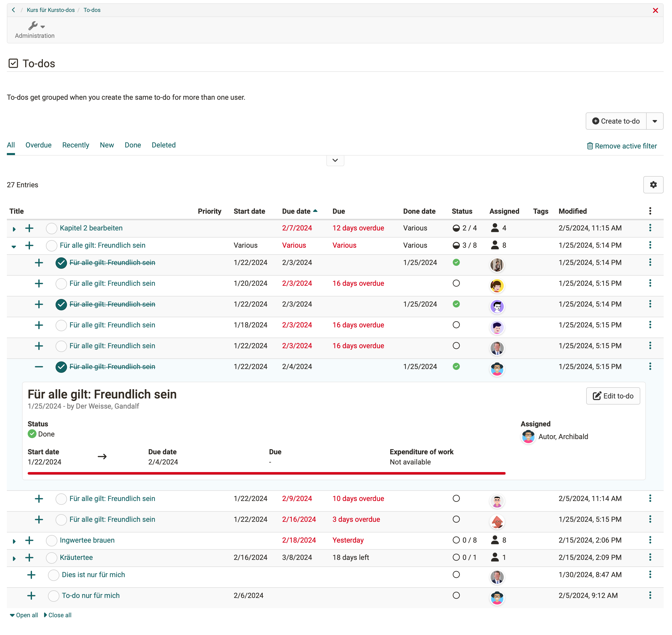The width and height of the screenshot is (672, 635).
Task: Collapse the open to-do details with the minus icon
Action: click(39, 366)
